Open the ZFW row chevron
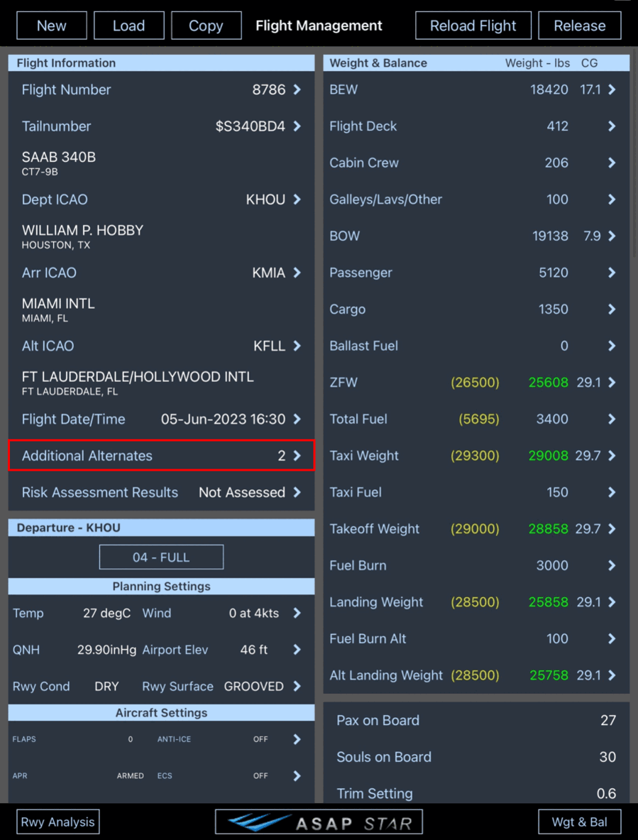This screenshot has height=840, width=638. (612, 383)
